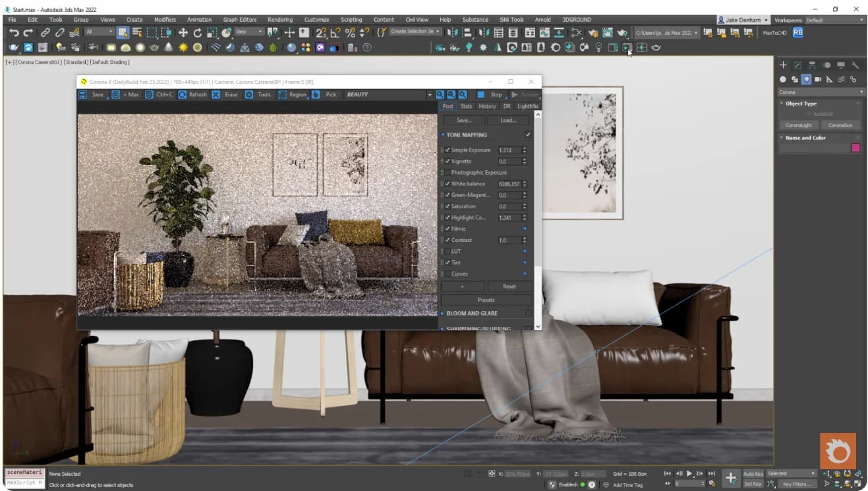Screen dimensions: 868x491
Task: Open the Select by Name list icon
Action: [x=137, y=32]
